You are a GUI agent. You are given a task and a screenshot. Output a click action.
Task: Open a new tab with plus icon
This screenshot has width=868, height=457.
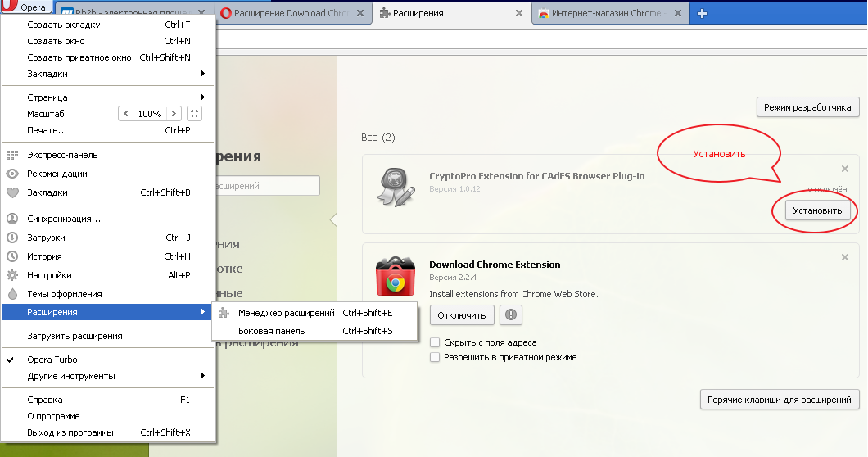click(702, 14)
